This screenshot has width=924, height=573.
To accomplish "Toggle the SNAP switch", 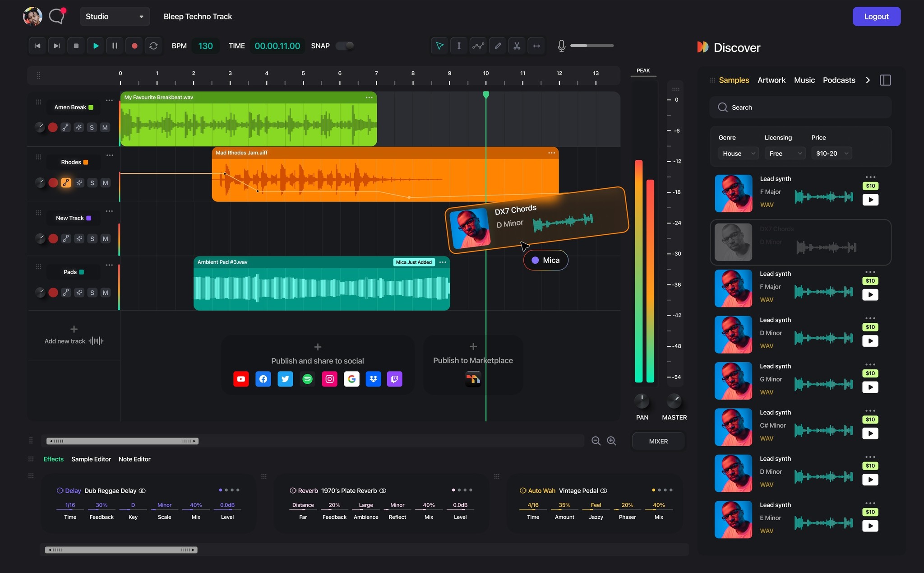I will tap(345, 46).
